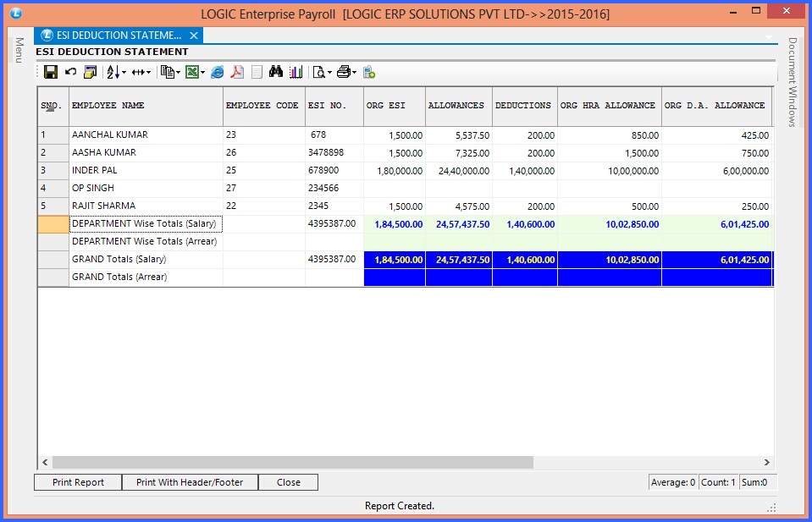Open the side Menu panel
Screen dimensions: 812x522
coord(19,50)
